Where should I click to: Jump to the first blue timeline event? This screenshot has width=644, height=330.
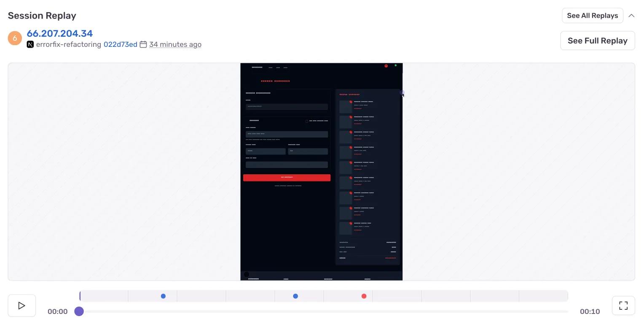163,296
